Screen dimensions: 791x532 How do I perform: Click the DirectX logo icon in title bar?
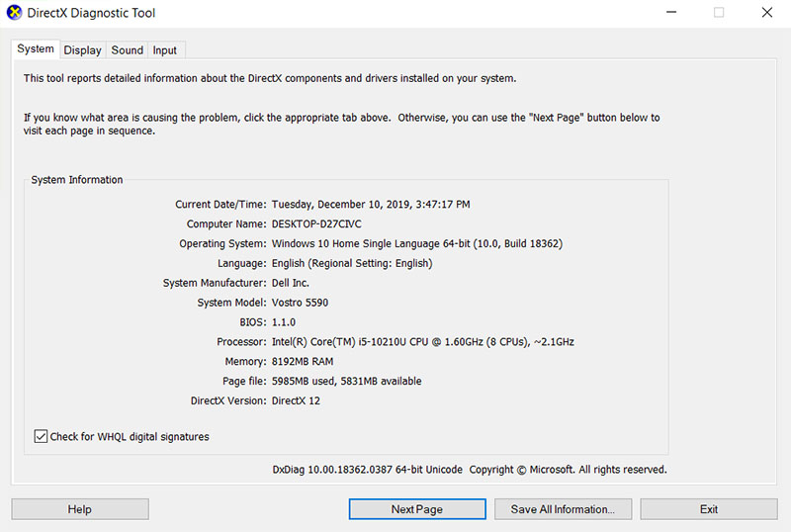[x=14, y=14]
